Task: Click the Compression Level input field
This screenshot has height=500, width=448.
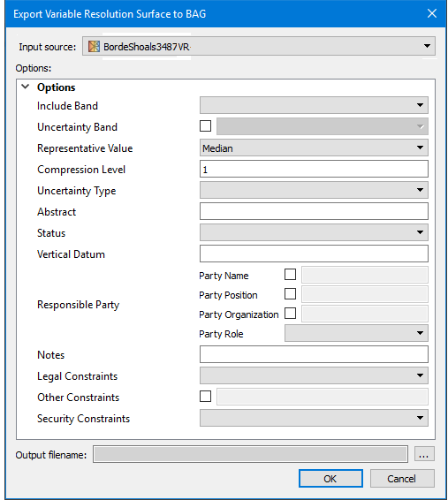Action: [x=314, y=169]
